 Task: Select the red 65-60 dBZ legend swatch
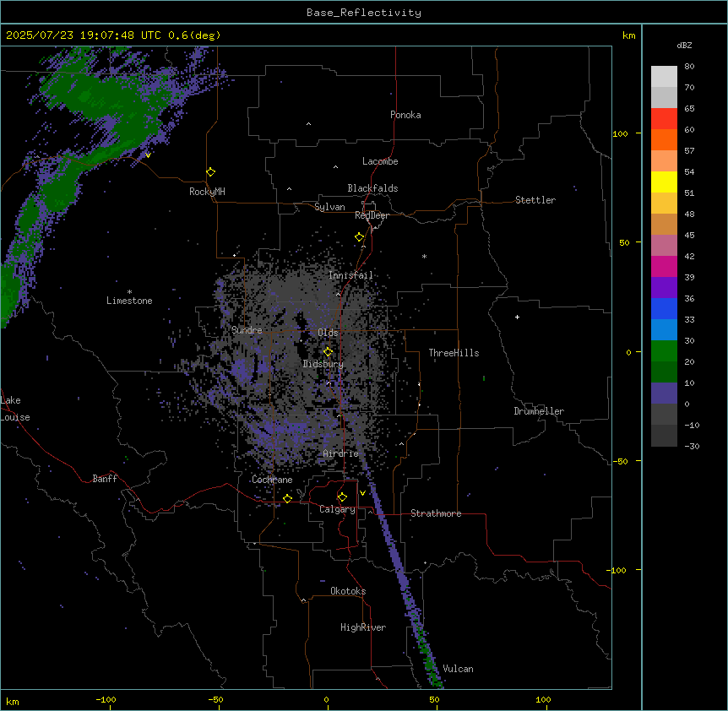(664, 119)
